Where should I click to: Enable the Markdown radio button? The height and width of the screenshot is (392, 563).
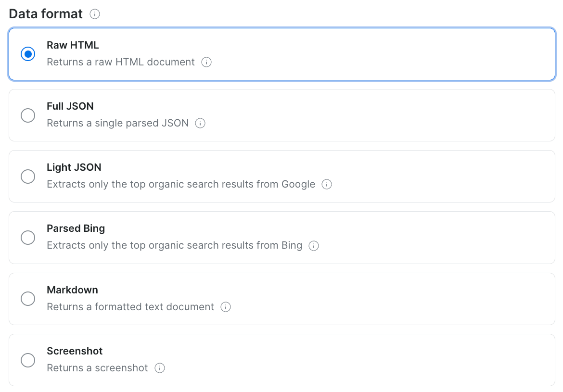click(28, 299)
